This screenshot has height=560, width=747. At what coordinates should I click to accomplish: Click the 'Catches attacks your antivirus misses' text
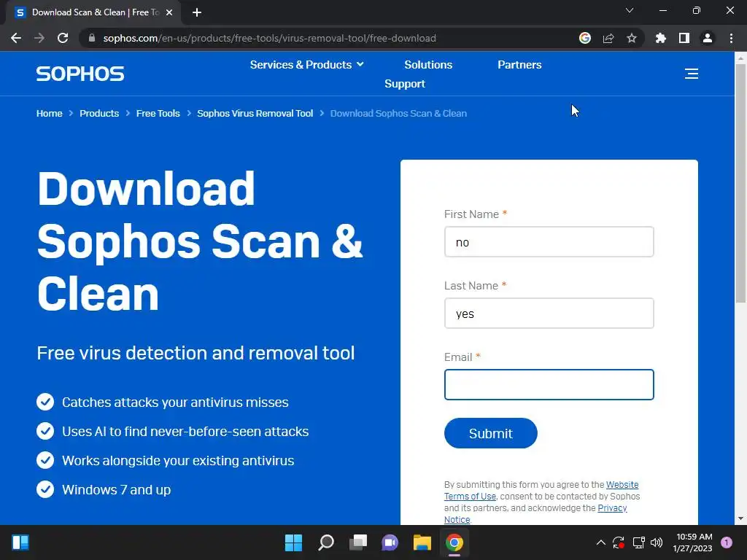(x=175, y=402)
